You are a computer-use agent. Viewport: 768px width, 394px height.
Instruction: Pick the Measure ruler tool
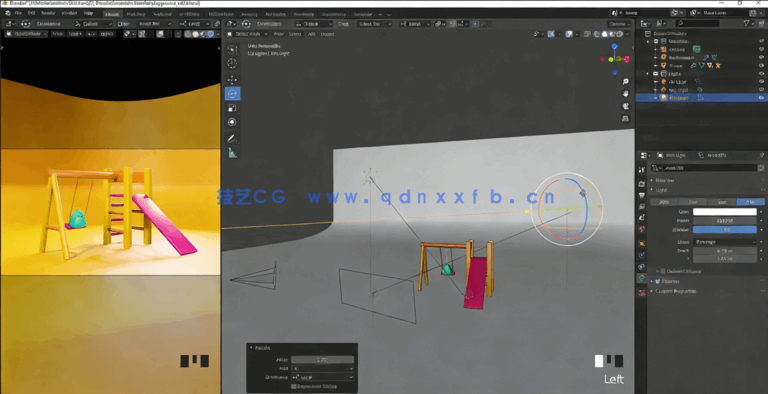point(232,153)
